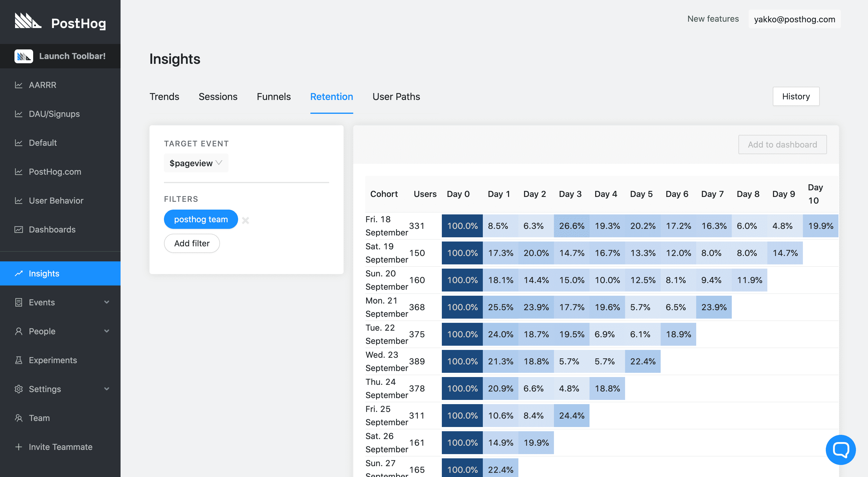Click the Tue. 22 September 18.9% cell
Screen dimensions: 868x477
coord(678,334)
